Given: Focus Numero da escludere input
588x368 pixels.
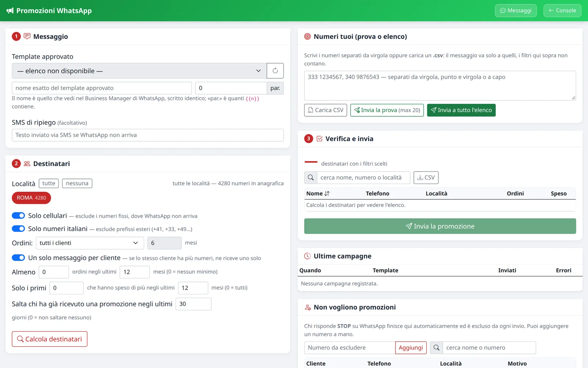Looking at the screenshot, I should (x=350, y=348).
